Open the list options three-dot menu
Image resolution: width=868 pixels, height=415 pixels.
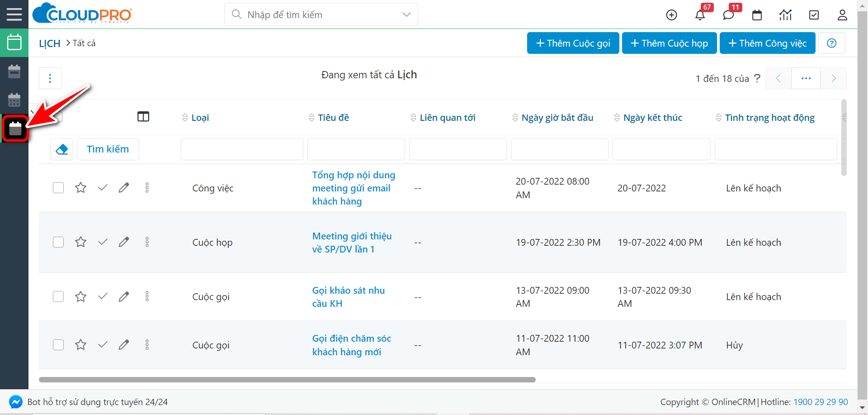pyautogui.click(x=50, y=78)
